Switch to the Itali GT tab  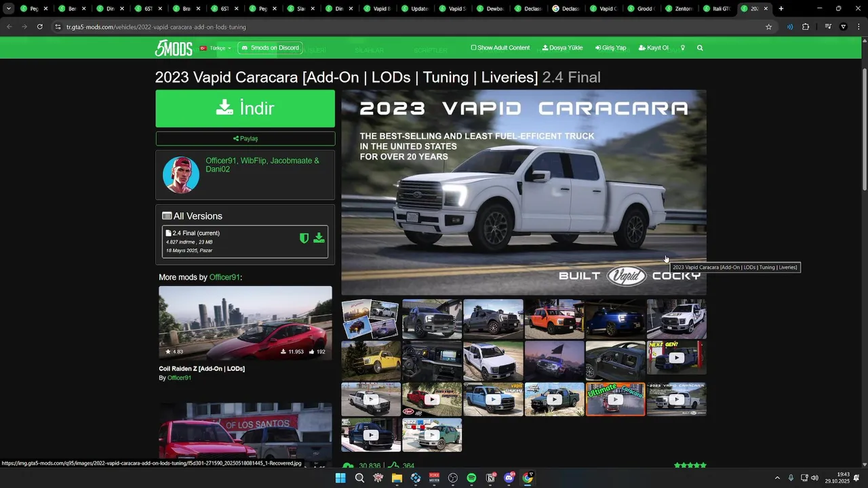coord(717,9)
